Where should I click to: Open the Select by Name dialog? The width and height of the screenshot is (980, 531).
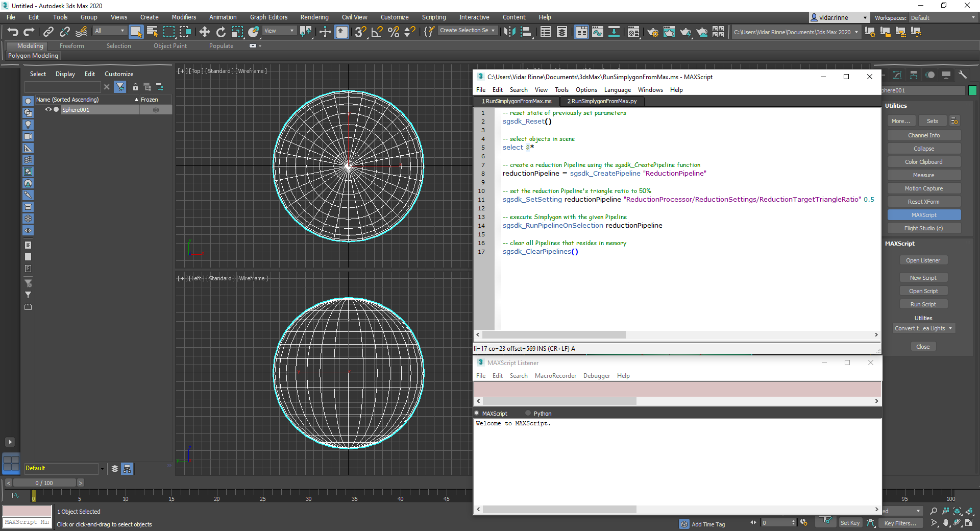click(x=152, y=32)
